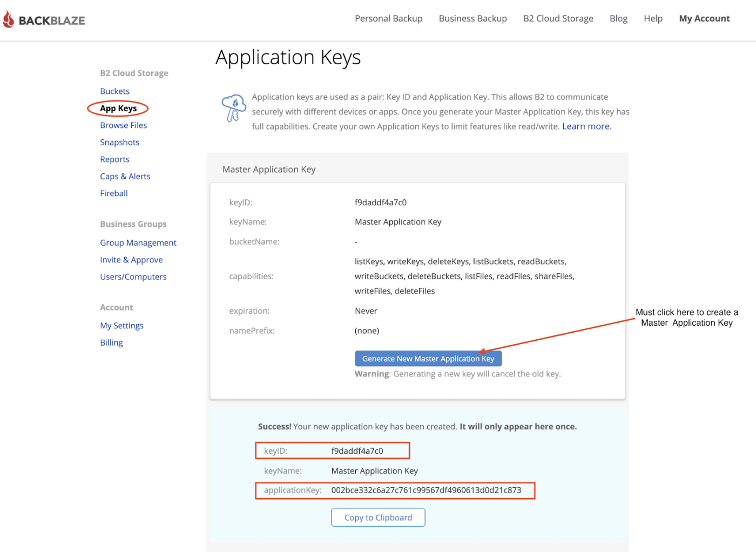Open Browse Files
This screenshot has height=552, width=756.
[123, 125]
